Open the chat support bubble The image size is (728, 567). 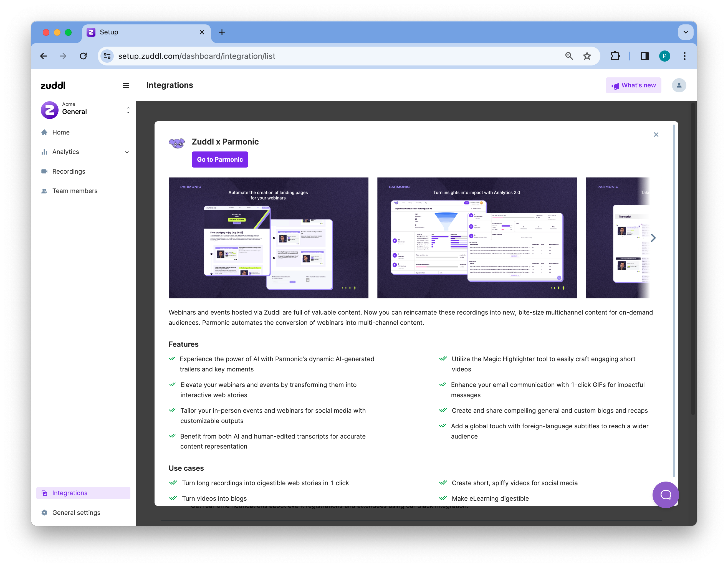(666, 495)
